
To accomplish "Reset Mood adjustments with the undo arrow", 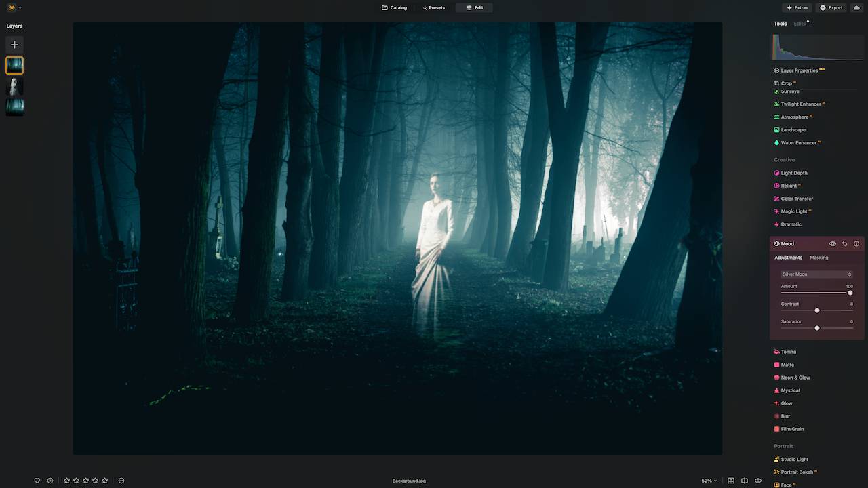I will [844, 243].
